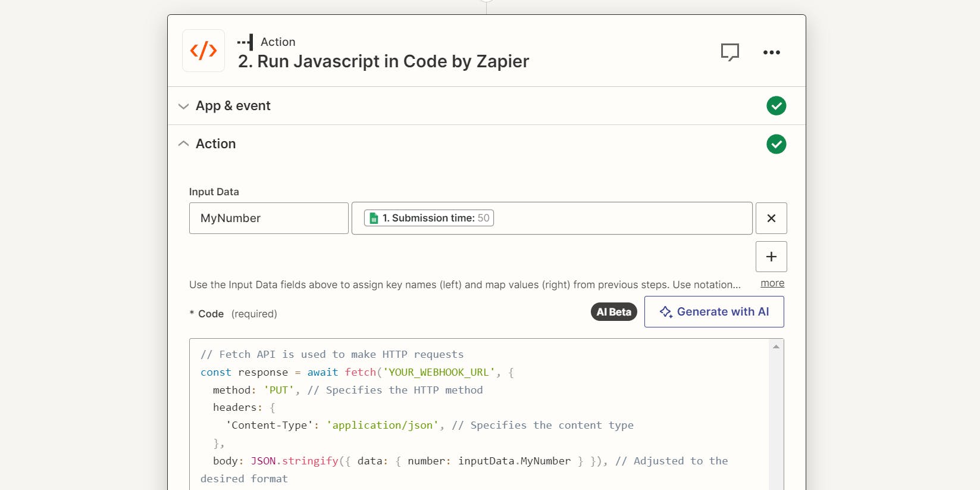This screenshot has width=980, height=490.
Task: Click the 'more' help text link
Action: (772, 283)
